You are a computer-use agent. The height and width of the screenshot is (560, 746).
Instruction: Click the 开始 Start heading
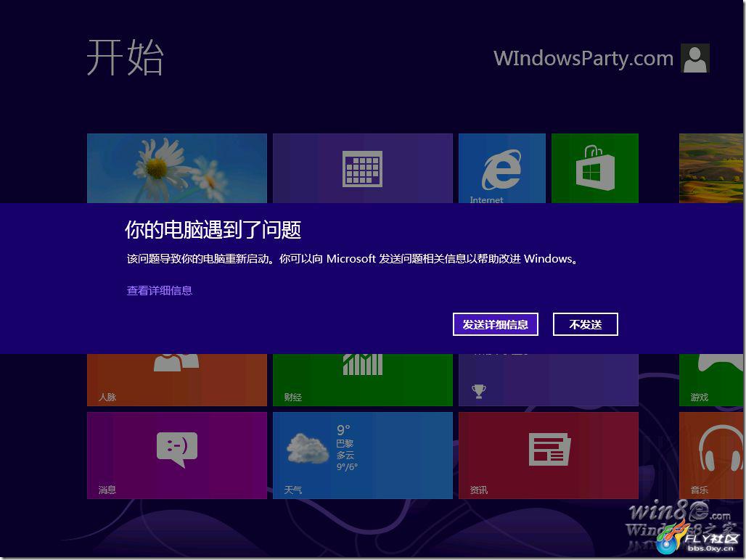coord(125,57)
